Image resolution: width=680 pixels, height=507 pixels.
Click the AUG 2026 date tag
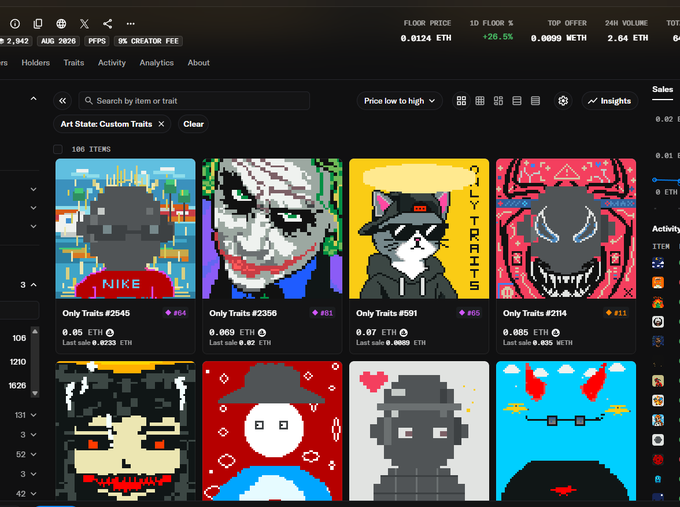click(x=59, y=41)
